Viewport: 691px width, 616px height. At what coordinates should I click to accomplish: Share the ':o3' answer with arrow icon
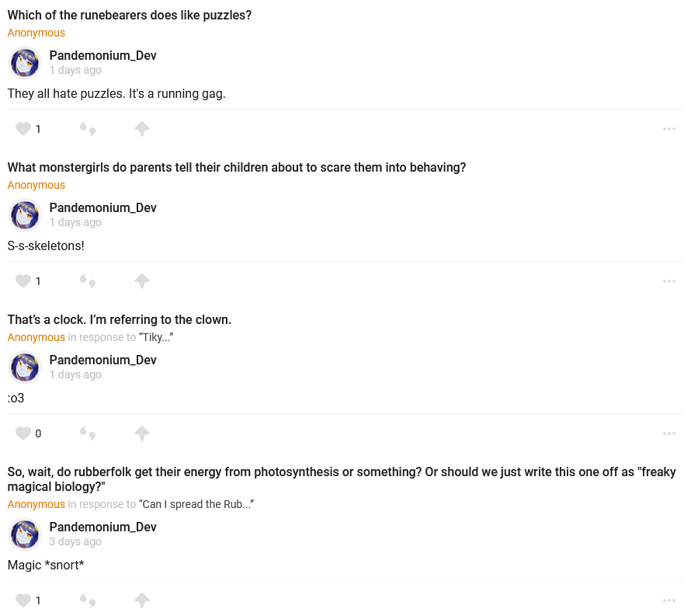(x=141, y=433)
